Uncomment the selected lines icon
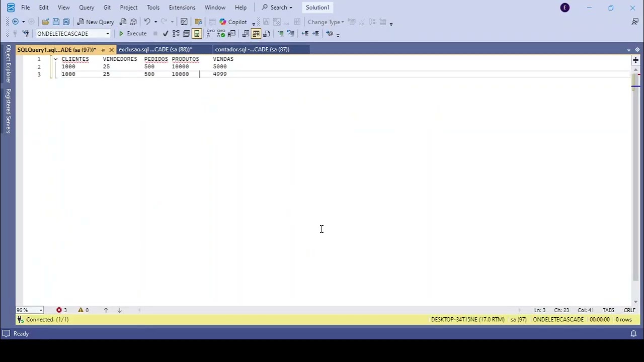The width and height of the screenshot is (644, 362). tap(291, 33)
